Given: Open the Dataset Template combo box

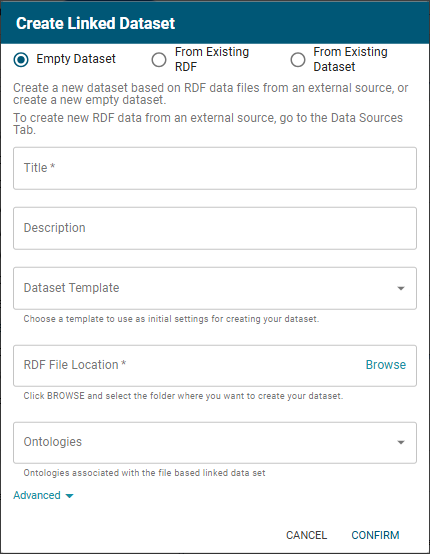Looking at the screenshot, I should 215,289.
